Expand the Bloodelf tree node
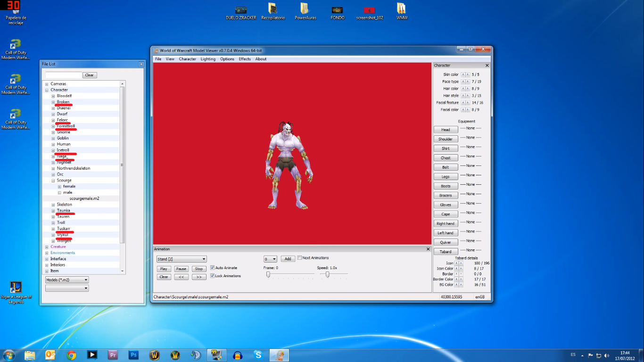Image resolution: width=644 pixels, height=362 pixels. (x=53, y=96)
